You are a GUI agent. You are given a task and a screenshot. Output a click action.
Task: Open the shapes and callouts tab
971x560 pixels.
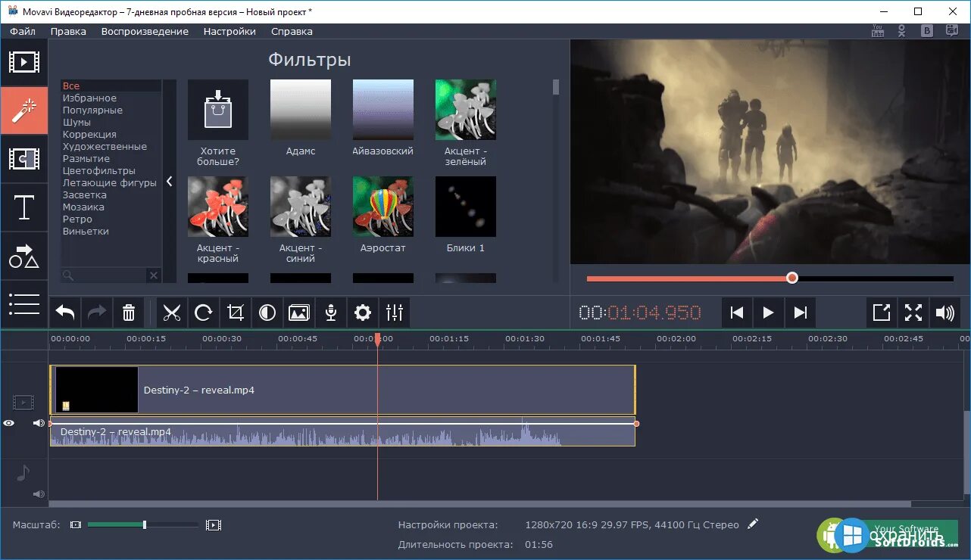pyautogui.click(x=23, y=256)
